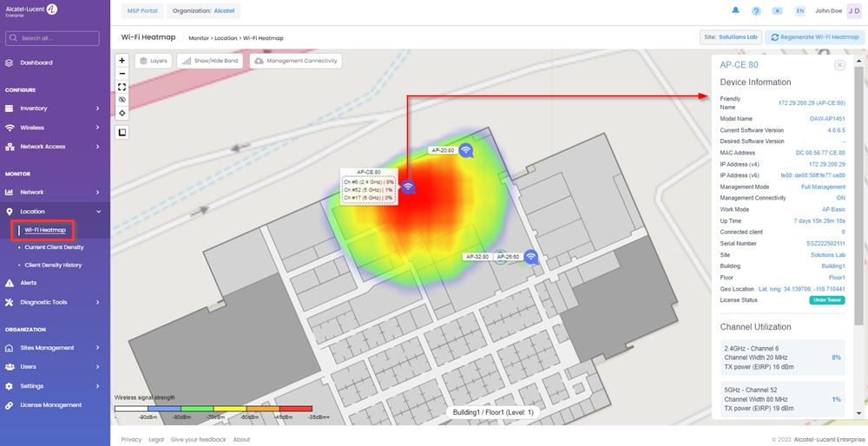Recenter the map with locate icon
Screen dimensions: 868x446
(x=122, y=113)
